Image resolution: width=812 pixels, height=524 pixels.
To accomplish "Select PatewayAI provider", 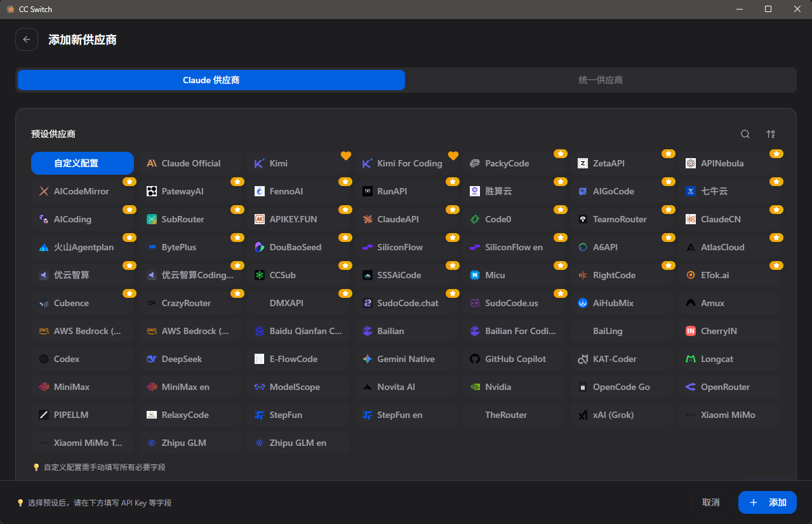I will [190, 191].
